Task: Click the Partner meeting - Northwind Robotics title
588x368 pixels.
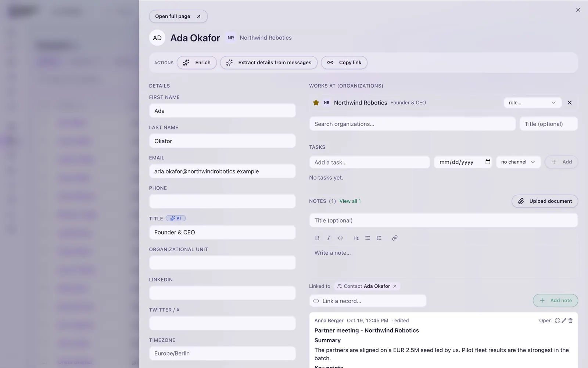Action: (366, 330)
